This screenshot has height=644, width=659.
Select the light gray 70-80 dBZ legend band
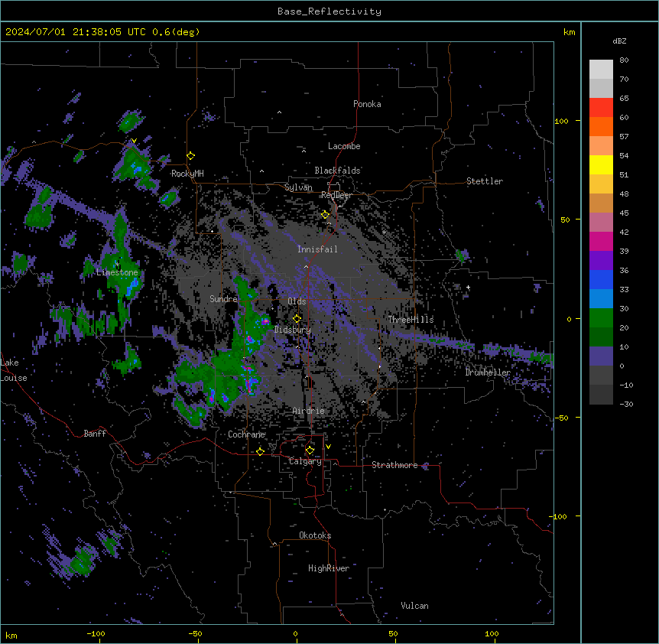601,70
